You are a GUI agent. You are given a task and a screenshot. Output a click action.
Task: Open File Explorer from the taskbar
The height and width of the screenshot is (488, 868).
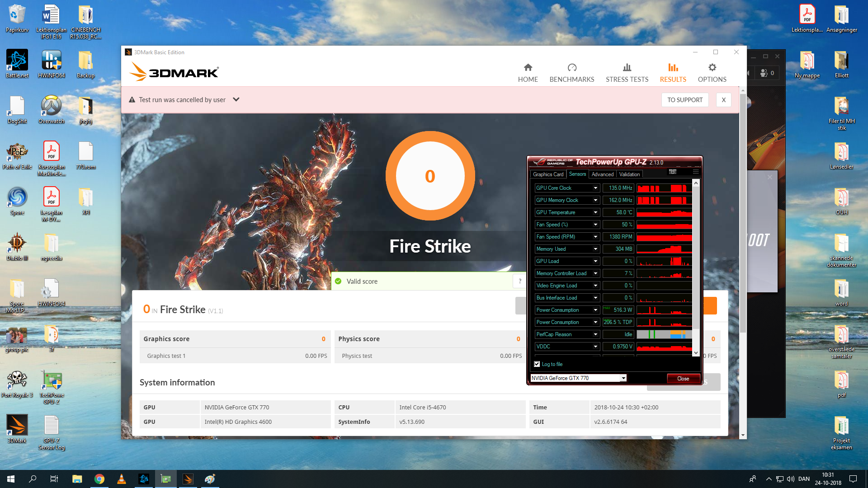point(77,479)
